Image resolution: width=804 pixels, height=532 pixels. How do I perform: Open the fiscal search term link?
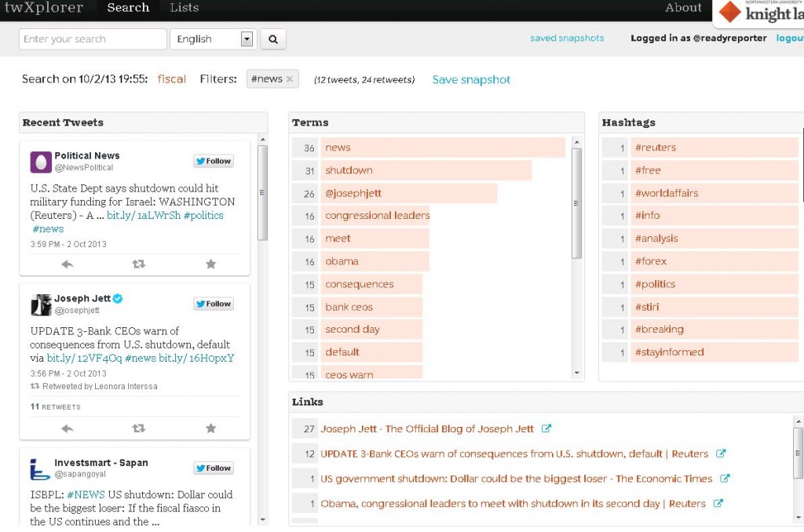[x=172, y=79]
